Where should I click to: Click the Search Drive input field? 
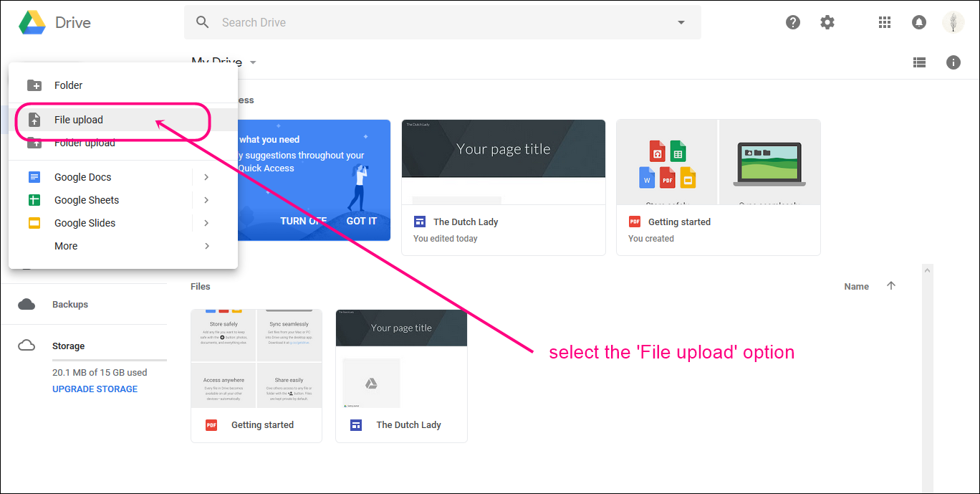(444, 22)
